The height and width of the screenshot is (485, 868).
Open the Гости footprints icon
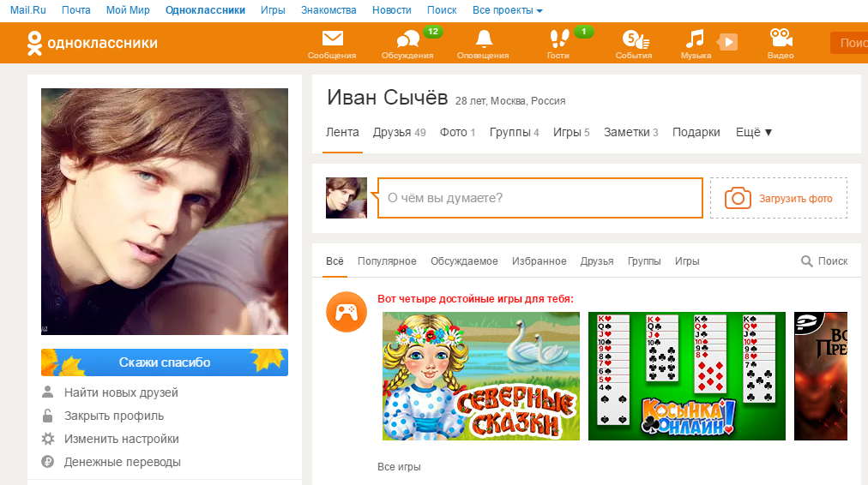(558, 39)
